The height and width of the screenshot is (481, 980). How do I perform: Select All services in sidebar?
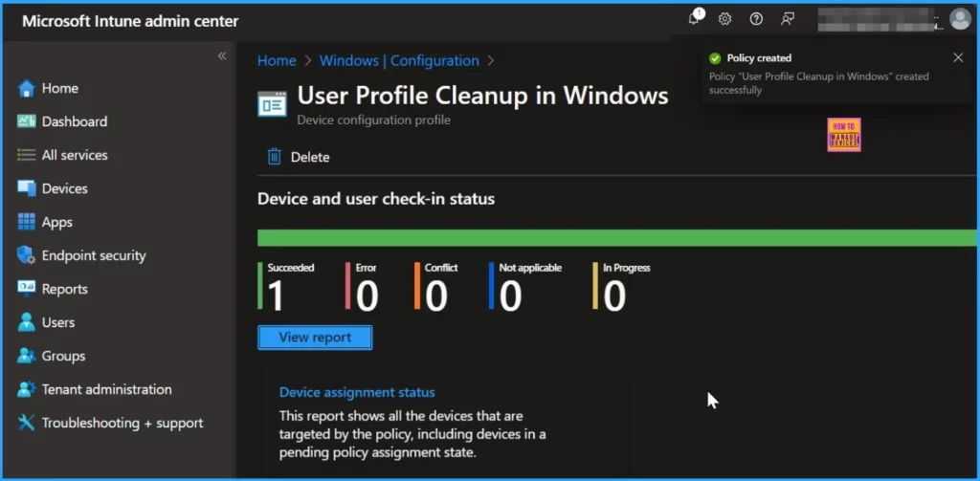(75, 155)
